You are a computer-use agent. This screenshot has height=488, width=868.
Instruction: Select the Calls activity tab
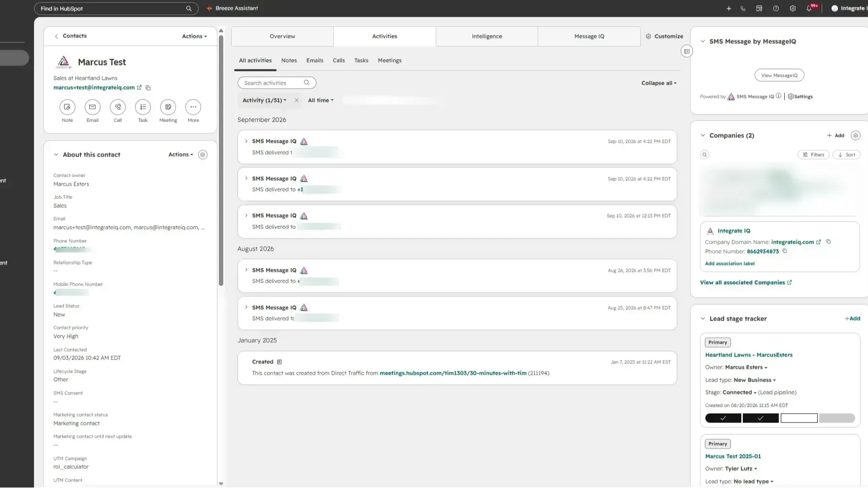point(339,61)
